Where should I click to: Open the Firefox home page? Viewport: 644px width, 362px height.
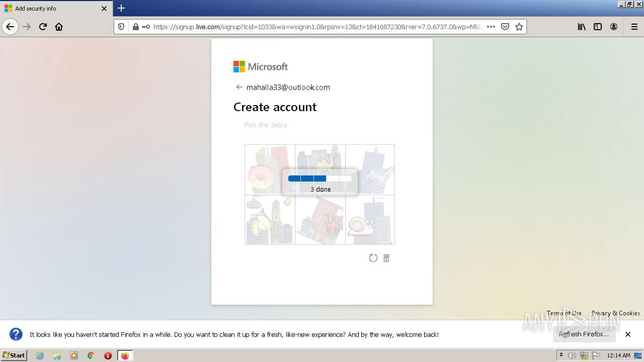pyautogui.click(x=59, y=27)
